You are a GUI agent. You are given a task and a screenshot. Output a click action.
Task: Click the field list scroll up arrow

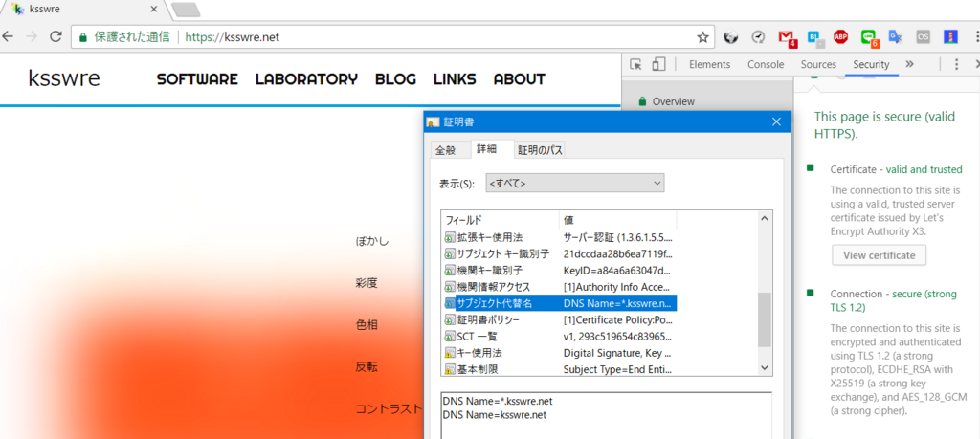coord(764,219)
